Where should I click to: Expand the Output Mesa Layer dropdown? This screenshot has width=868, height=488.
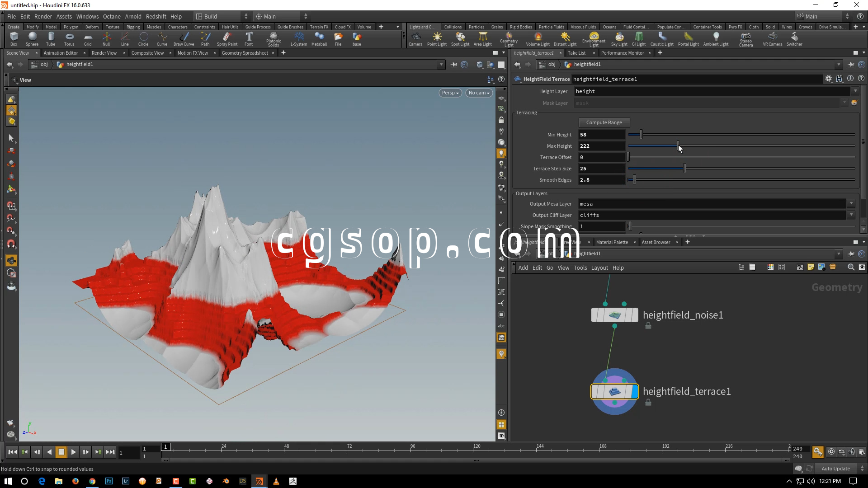pyautogui.click(x=851, y=204)
